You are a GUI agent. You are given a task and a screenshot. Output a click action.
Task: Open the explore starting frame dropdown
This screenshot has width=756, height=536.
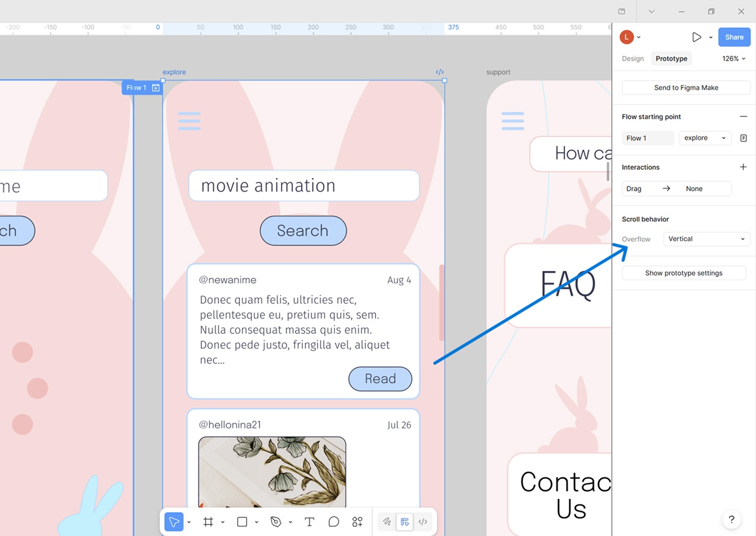705,138
